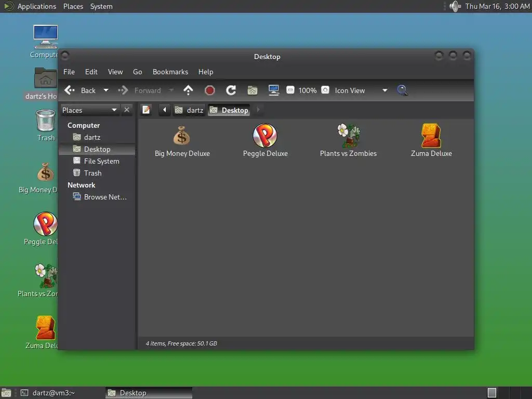This screenshot has width=532, height=399.
Task: Click the magnifier search icon
Action: click(x=402, y=90)
